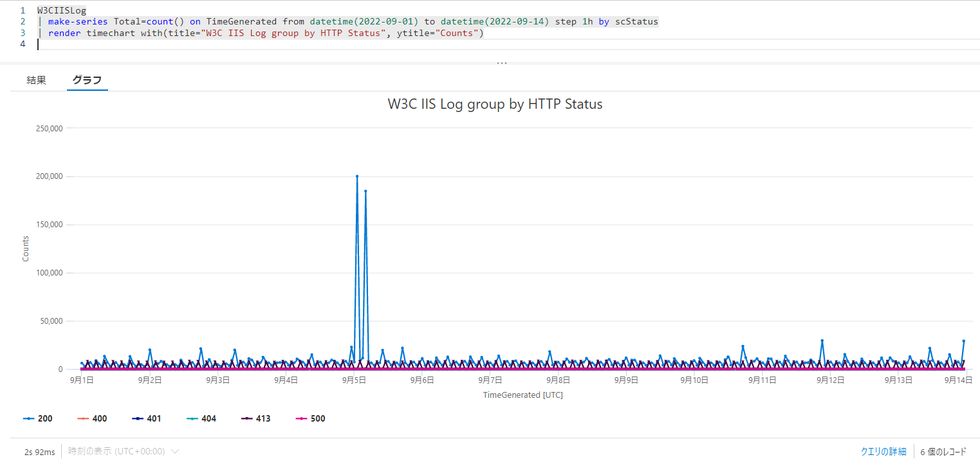Toggle the 404 series in legend

click(201, 418)
